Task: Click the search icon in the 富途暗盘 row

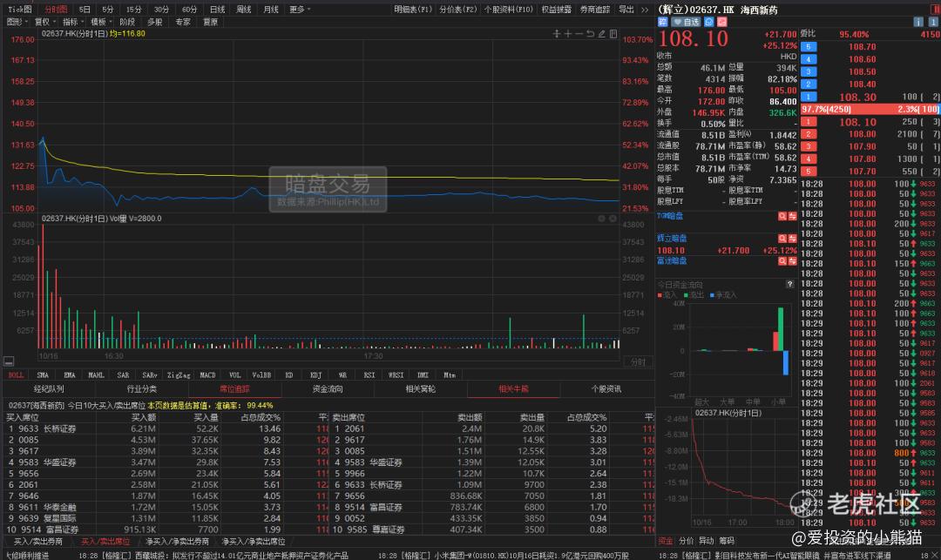Action: tap(782, 260)
